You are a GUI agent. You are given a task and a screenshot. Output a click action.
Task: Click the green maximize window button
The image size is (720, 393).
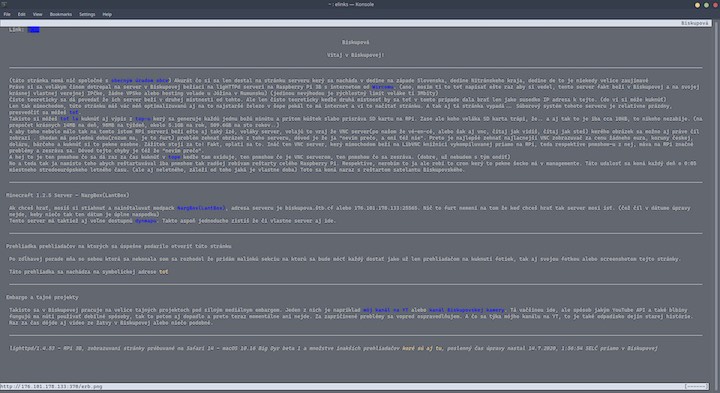pyautogui.click(x=706, y=5)
